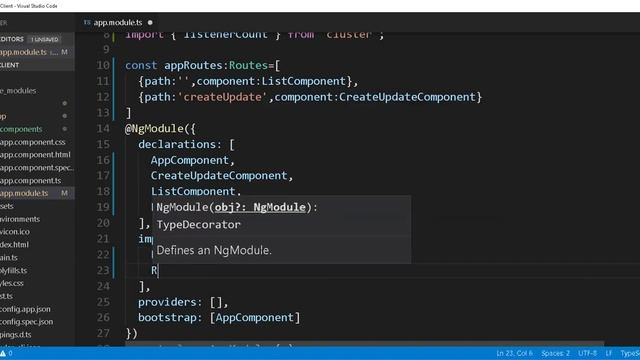Click the providers property on line 25
This screenshot has height=360, width=640.
pos(167,302)
